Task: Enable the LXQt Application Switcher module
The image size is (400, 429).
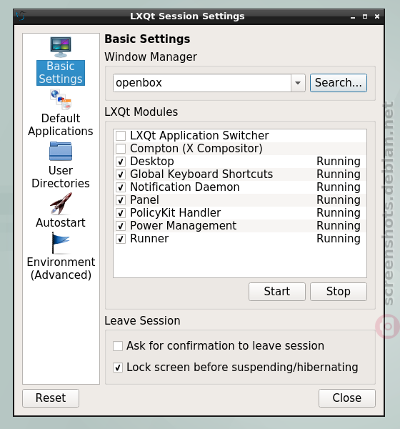Action: pos(121,136)
